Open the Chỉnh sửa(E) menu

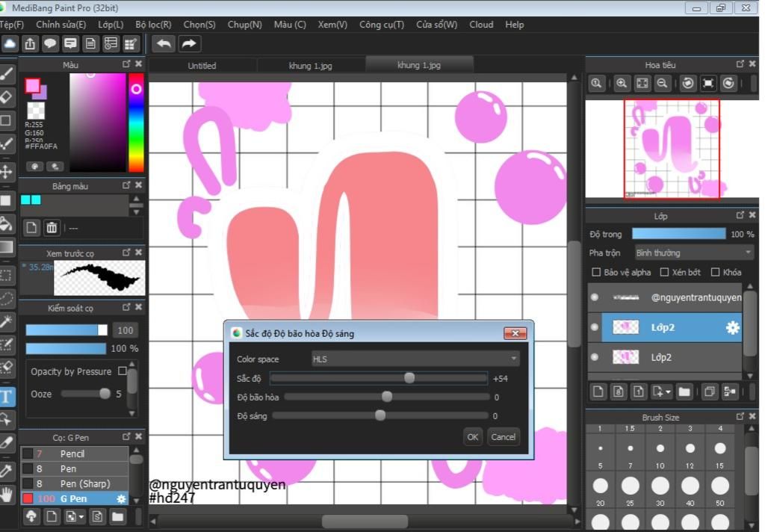point(61,25)
